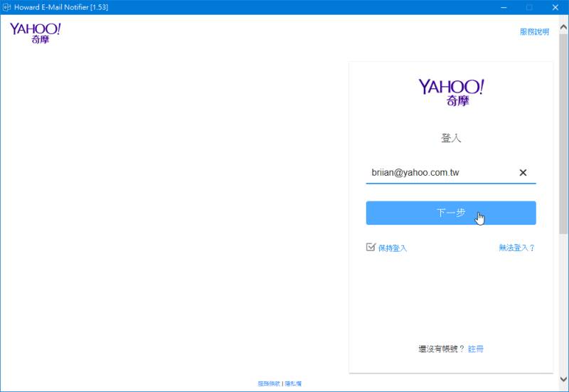Click the scrollbar up arrow
569x392 pixels.
(x=563, y=27)
